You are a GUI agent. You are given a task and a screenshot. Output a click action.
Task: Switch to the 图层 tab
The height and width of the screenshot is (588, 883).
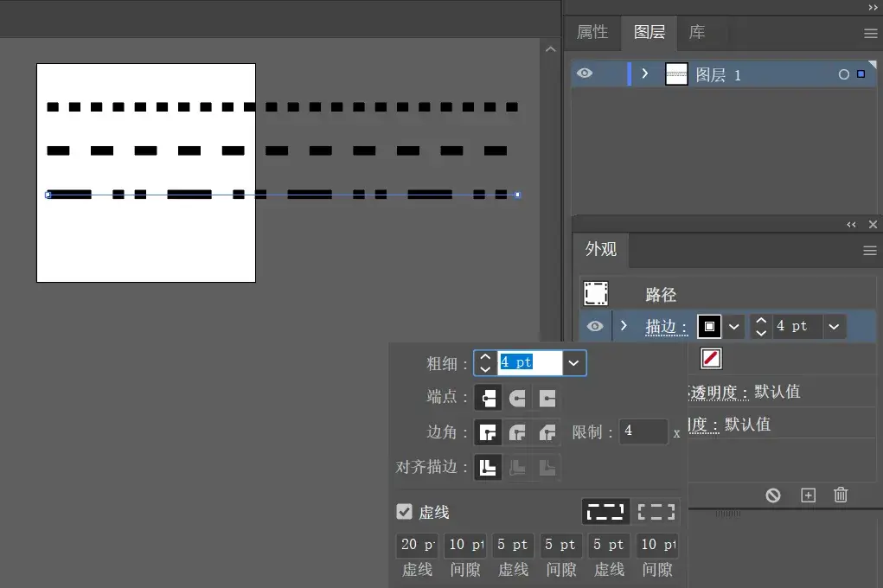649,32
